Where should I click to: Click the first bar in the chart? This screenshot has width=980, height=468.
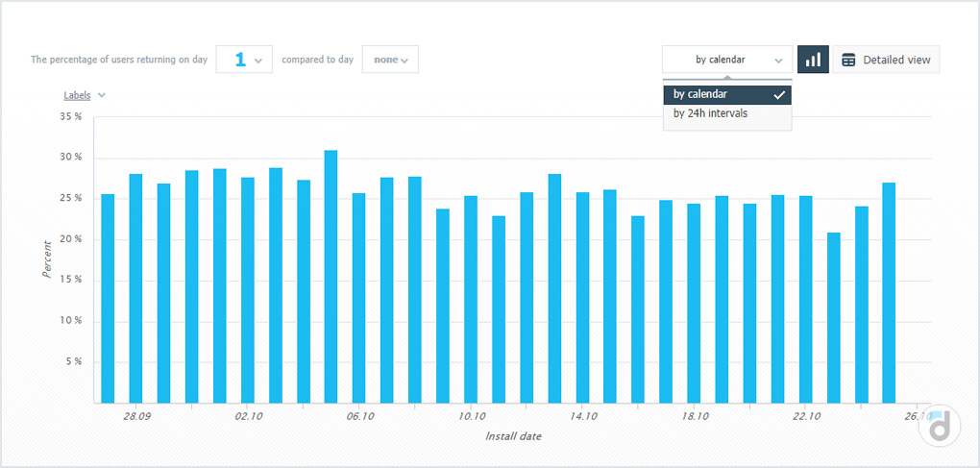pyautogui.click(x=108, y=298)
